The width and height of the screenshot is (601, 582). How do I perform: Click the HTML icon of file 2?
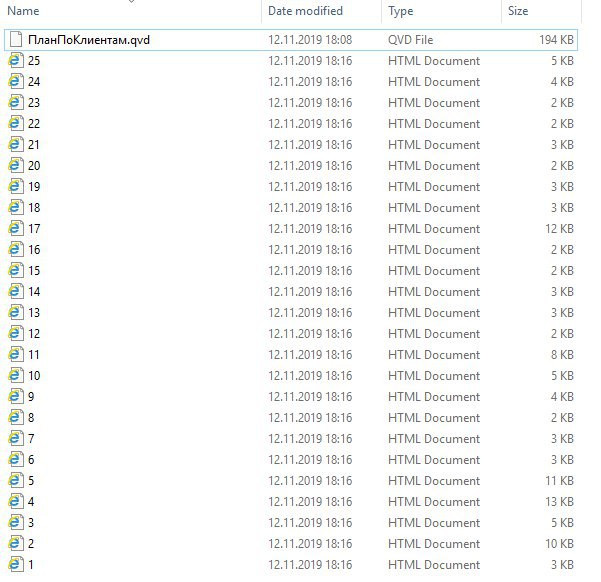click(x=16, y=543)
